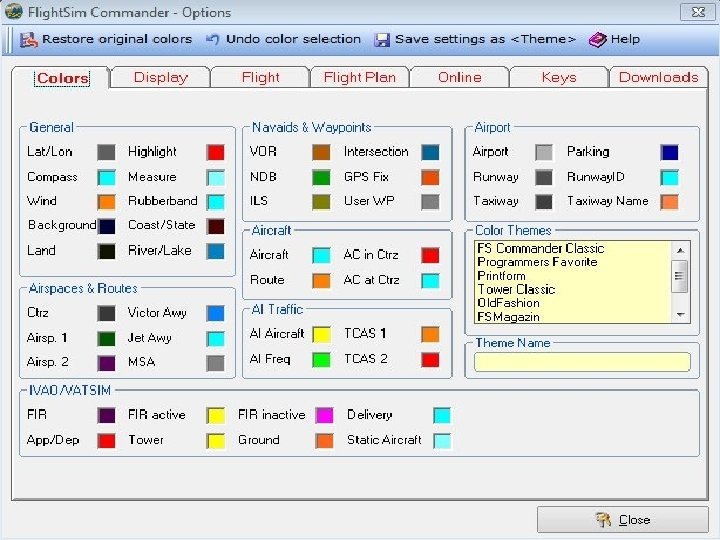This screenshot has width=720, height=540.
Task: Click the floppy disk Save settings icon
Action: (x=382, y=40)
